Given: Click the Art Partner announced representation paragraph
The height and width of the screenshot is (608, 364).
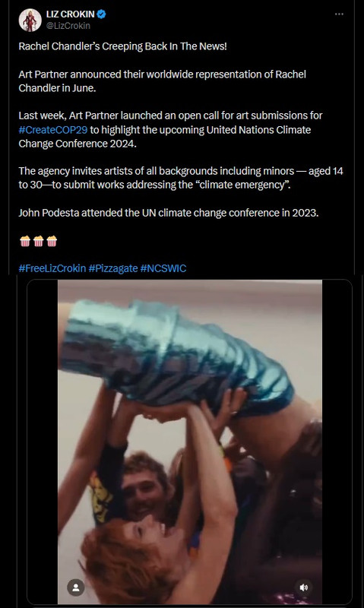Looking at the screenshot, I should pos(162,81).
